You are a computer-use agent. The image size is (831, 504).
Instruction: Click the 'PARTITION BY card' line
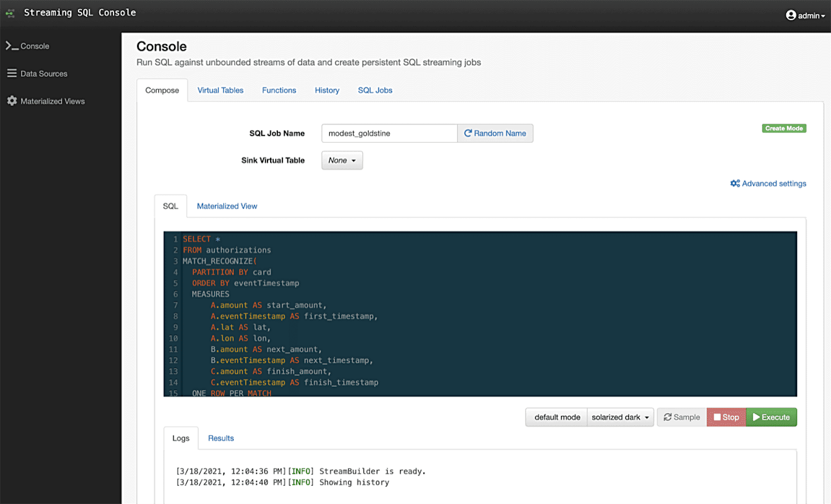pos(232,272)
